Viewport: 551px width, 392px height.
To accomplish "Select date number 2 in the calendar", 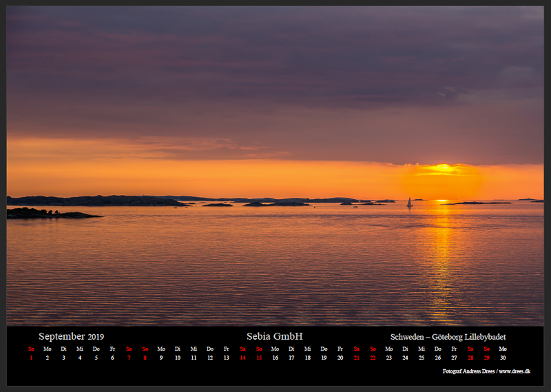I will pyautogui.click(x=47, y=358).
